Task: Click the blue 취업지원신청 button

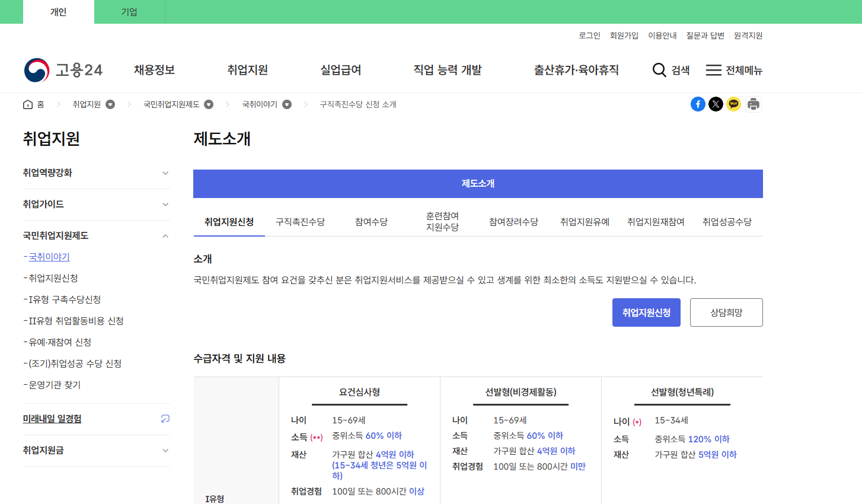Action: click(646, 312)
